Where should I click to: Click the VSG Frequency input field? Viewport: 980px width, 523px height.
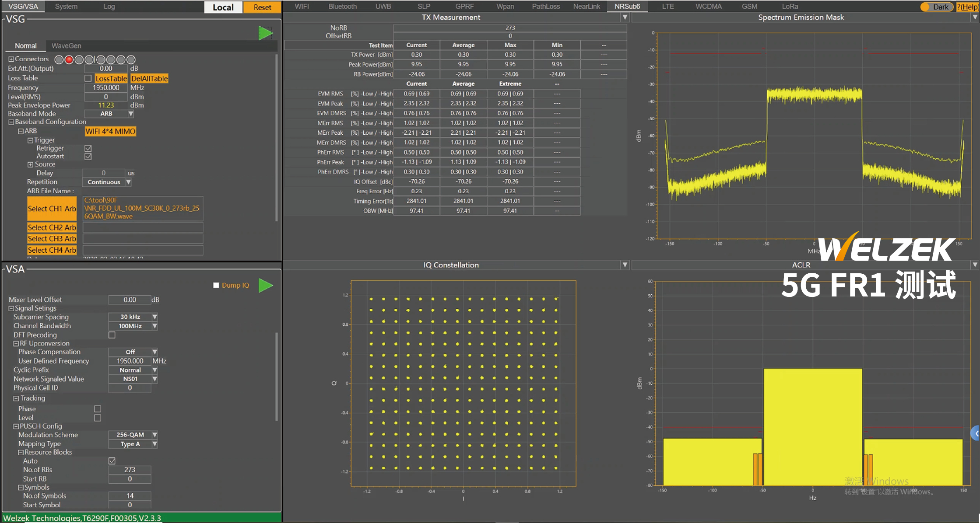tap(106, 87)
